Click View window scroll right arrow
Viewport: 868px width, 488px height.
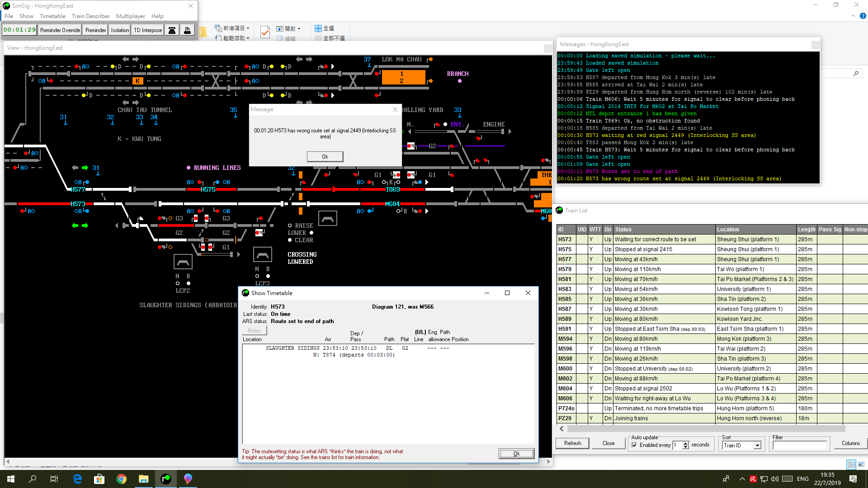(548, 461)
